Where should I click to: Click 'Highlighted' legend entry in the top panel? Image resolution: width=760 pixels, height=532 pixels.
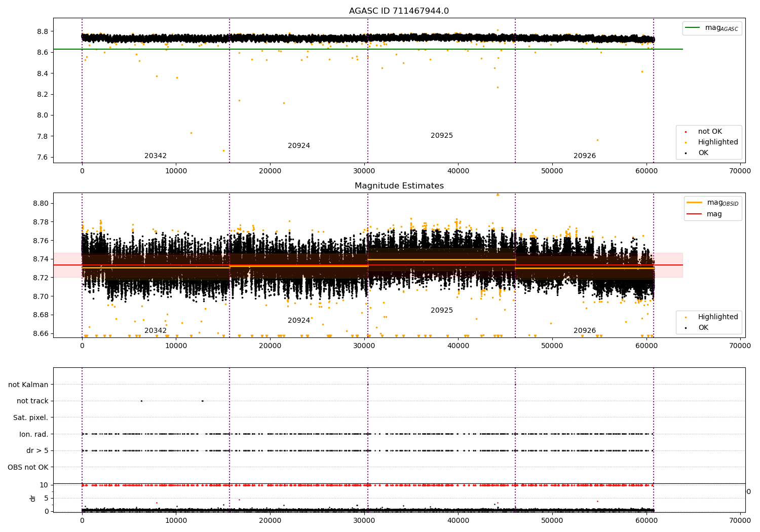click(x=712, y=142)
